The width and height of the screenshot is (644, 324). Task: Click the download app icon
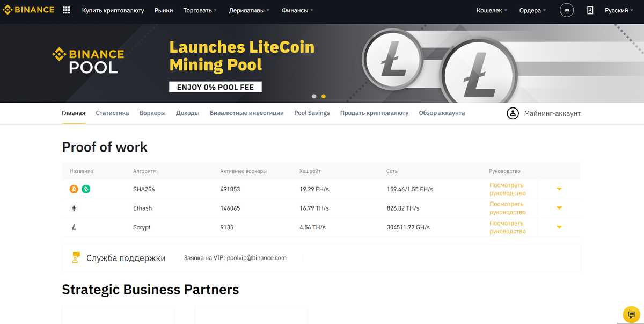tap(590, 10)
